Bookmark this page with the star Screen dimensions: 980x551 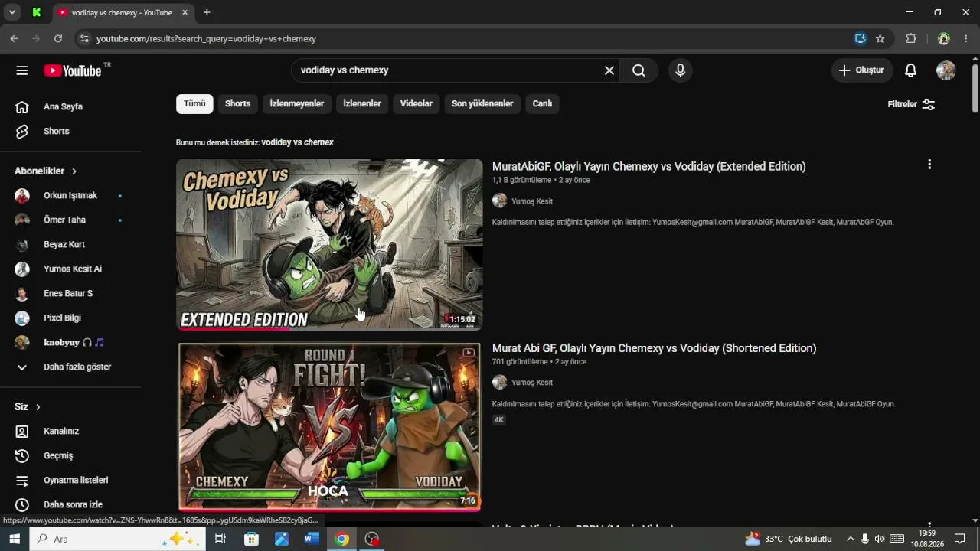point(880,38)
